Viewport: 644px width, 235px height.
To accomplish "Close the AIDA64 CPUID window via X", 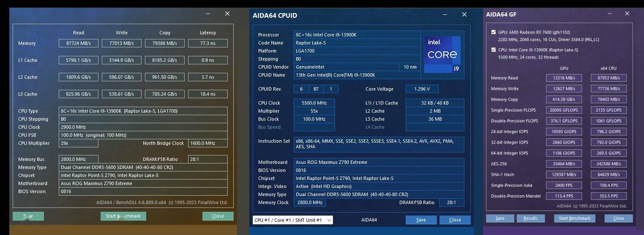I will (x=464, y=14).
